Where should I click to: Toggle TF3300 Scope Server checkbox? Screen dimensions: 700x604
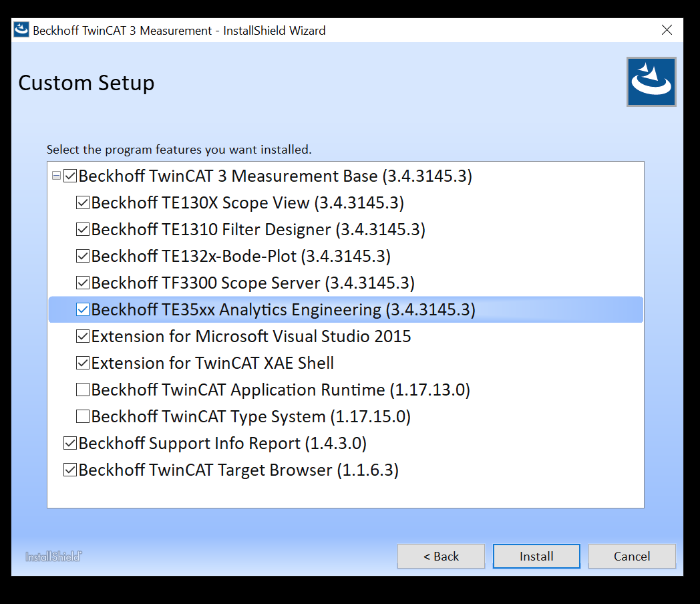tap(83, 283)
